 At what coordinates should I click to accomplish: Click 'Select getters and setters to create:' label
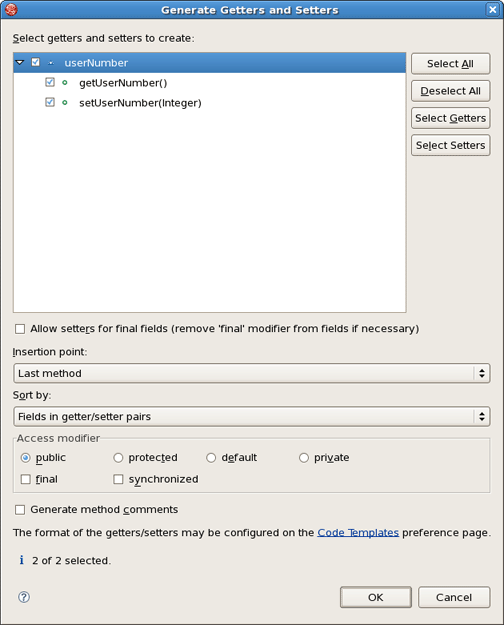[104, 38]
